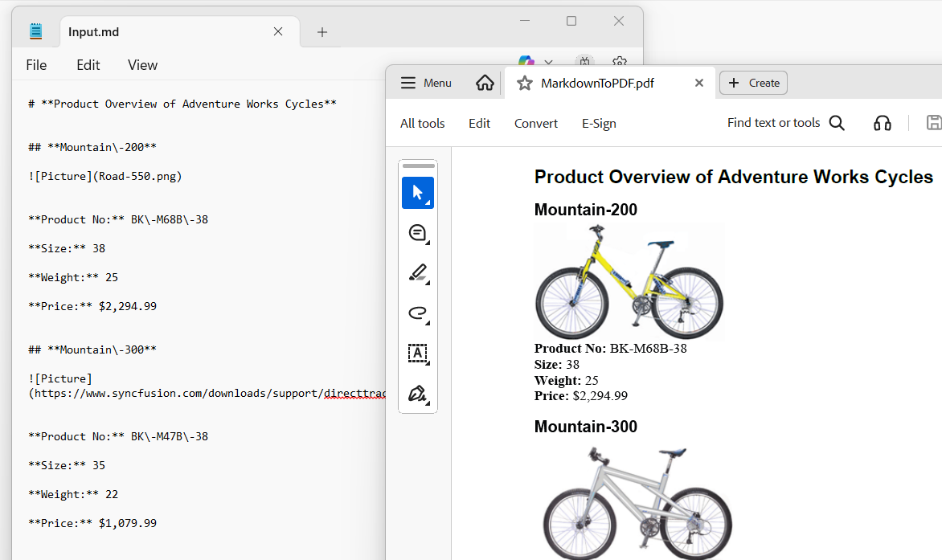Expand the Copilot chevron in Notepad

pyautogui.click(x=548, y=62)
